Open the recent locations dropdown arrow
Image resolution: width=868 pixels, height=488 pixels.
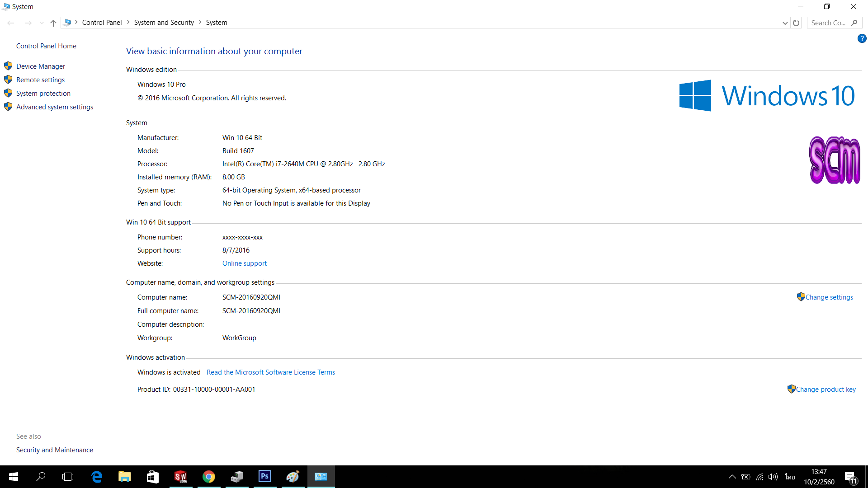42,23
